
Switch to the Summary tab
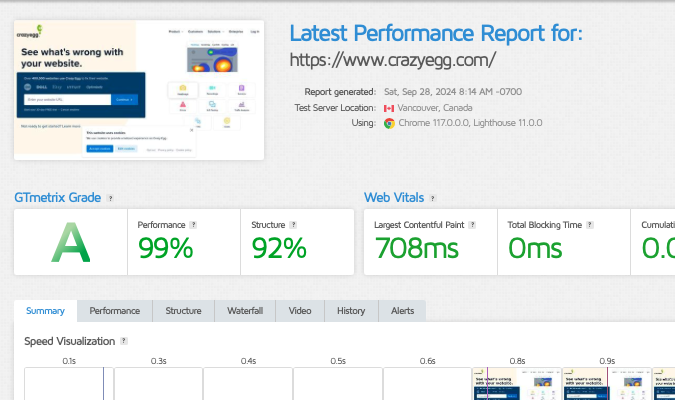click(x=45, y=311)
